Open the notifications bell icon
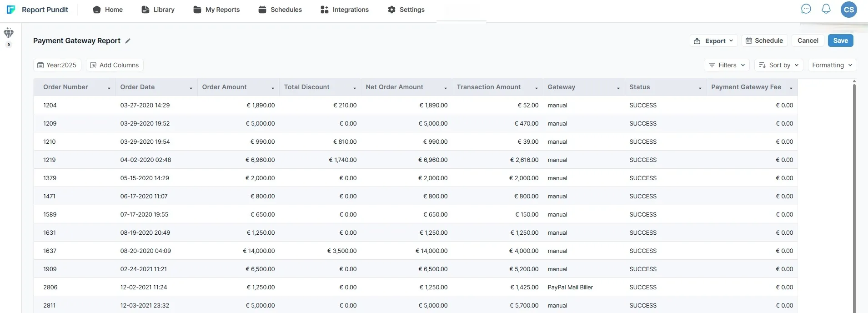Viewport: 868px width, 313px height. [x=826, y=9]
